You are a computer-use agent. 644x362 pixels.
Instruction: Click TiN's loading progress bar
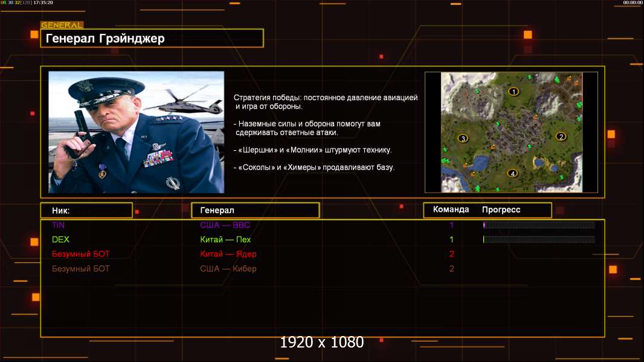539,224
